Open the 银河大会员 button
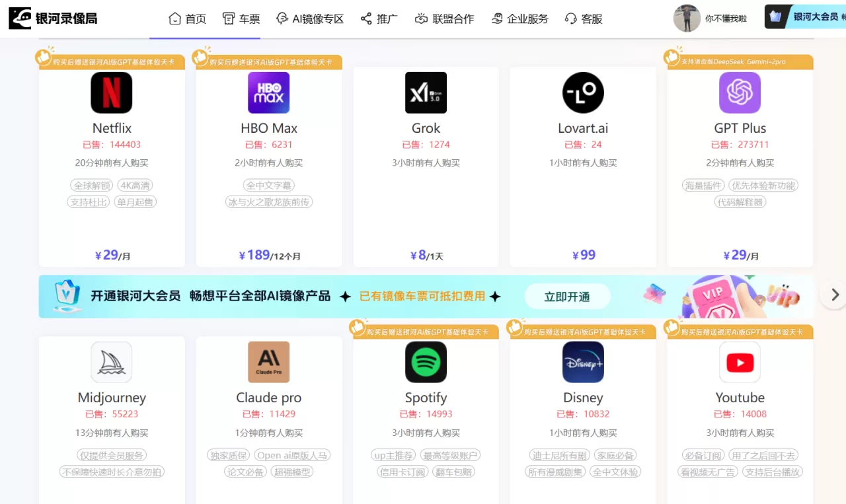 805,17
